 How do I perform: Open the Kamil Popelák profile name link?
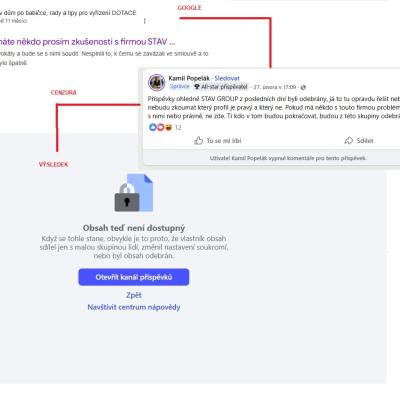pos(189,78)
